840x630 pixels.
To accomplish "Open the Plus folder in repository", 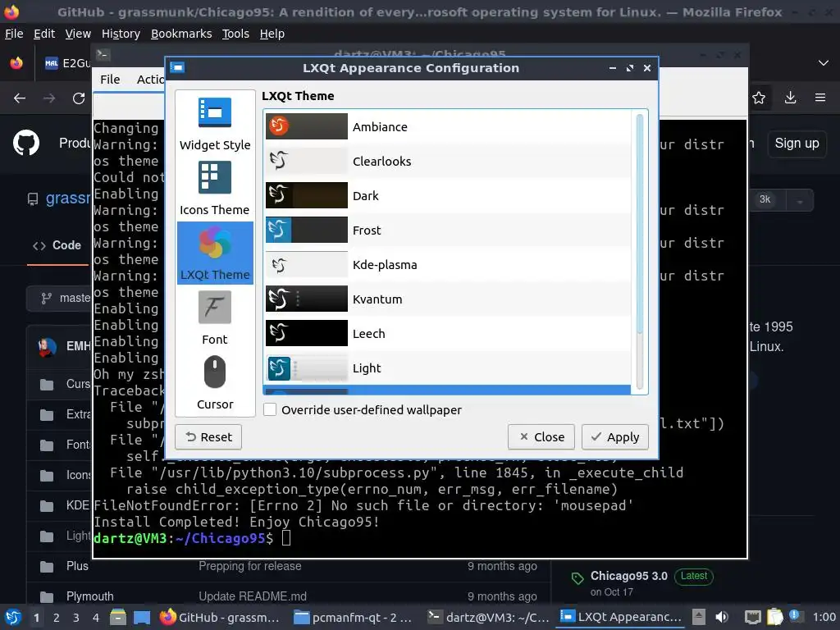I will click(77, 566).
